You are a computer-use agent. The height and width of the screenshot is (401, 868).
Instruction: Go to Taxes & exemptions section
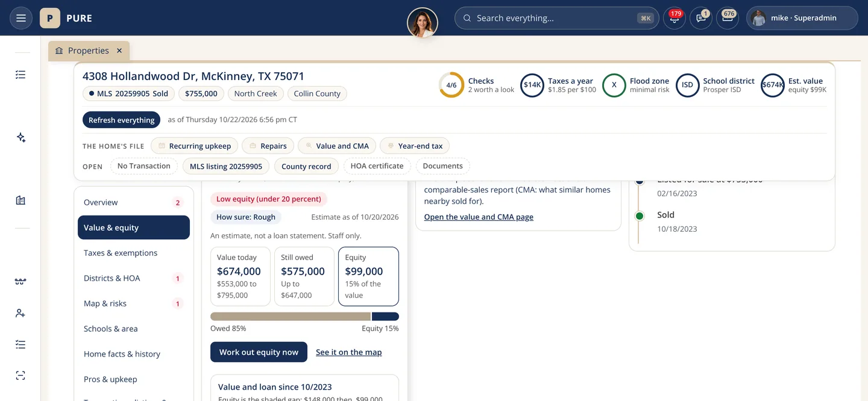[134, 253]
